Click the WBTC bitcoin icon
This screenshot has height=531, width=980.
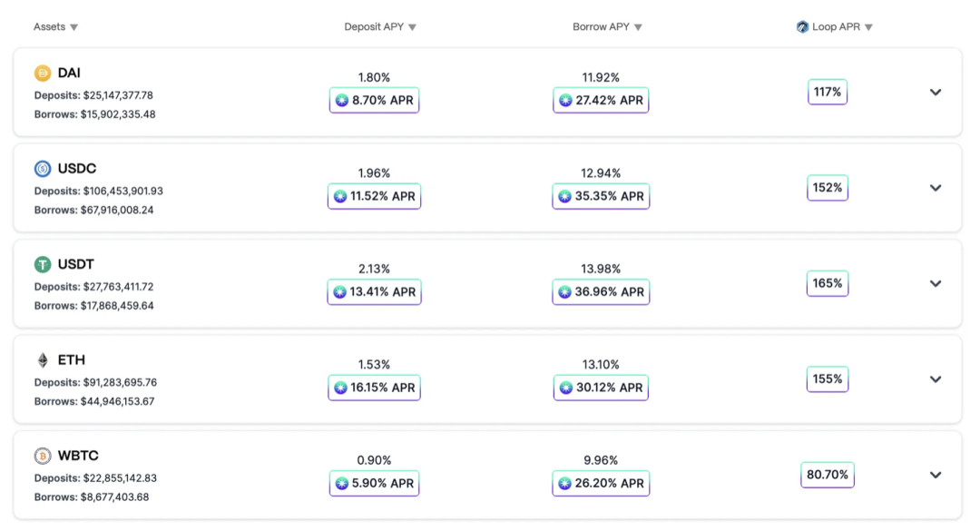tap(43, 456)
